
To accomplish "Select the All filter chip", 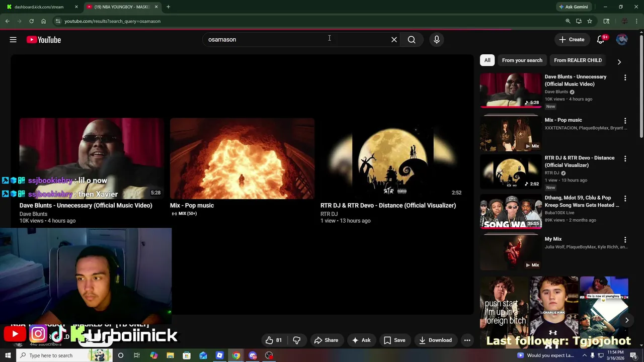I will pyautogui.click(x=487, y=60).
